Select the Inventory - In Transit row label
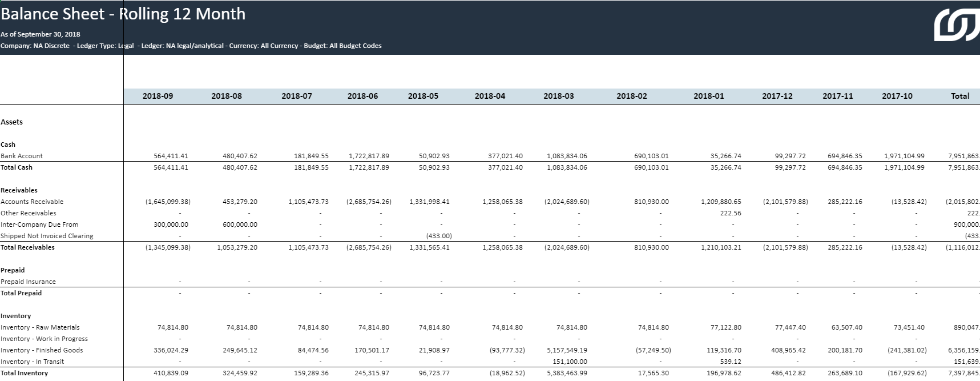This screenshot has width=980, height=381. pos(33,362)
